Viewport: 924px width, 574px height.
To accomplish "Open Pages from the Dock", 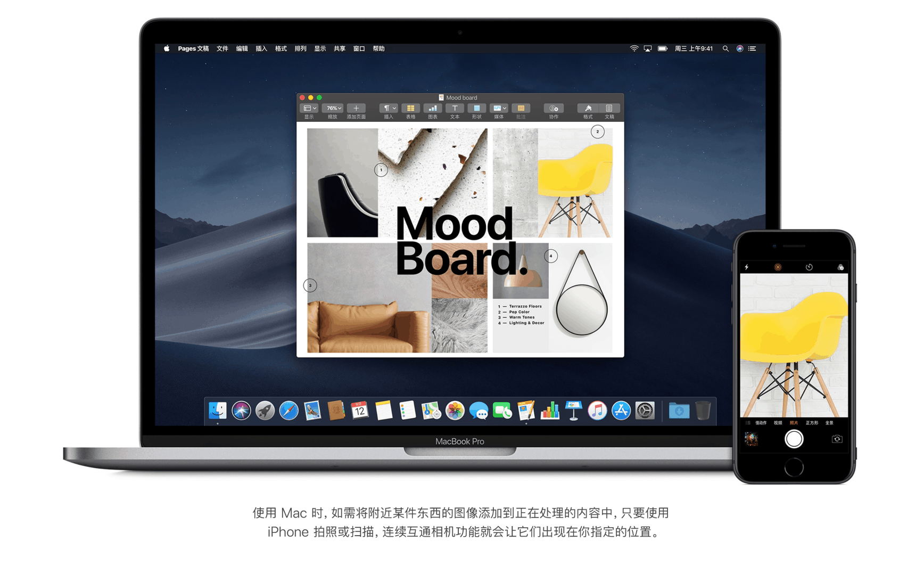I will pos(526,411).
